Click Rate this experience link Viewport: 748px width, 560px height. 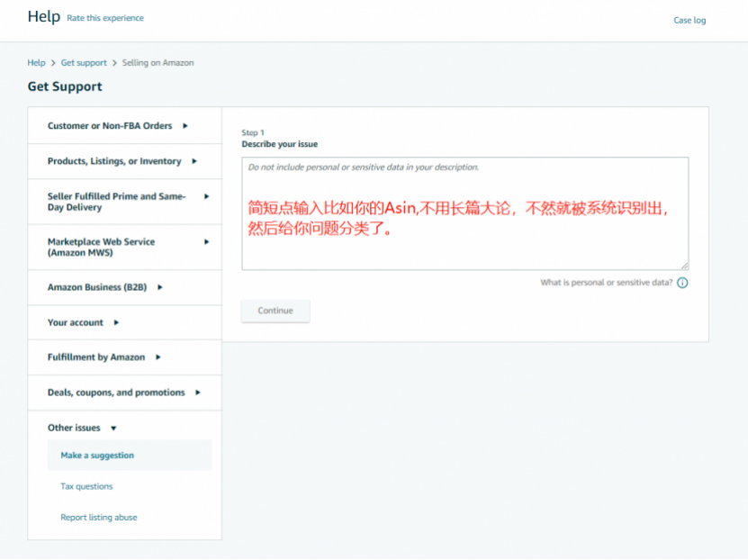pyautogui.click(x=105, y=18)
